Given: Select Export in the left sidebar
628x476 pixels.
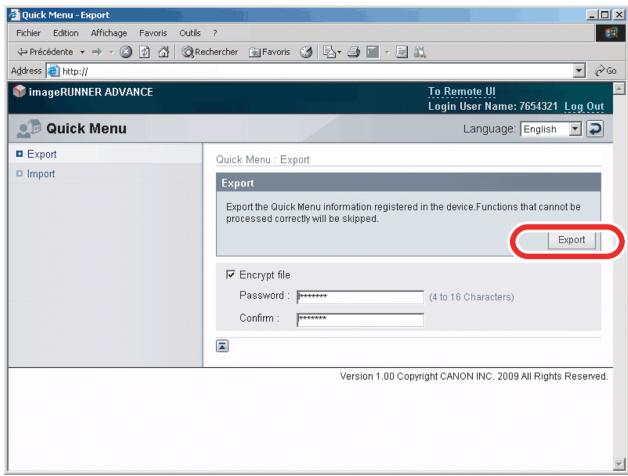Looking at the screenshot, I should click(x=42, y=154).
